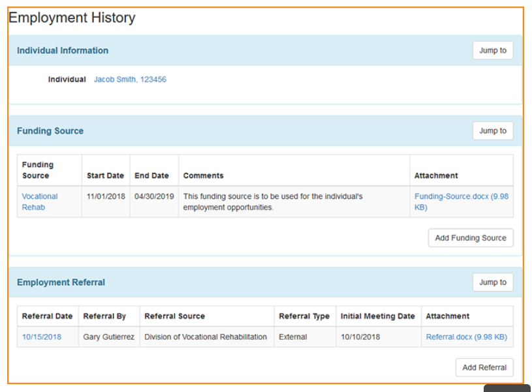Open Jump to menu for Funding Source section
The height and width of the screenshot is (392, 532).
pyautogui.click(x=492, y=130)
